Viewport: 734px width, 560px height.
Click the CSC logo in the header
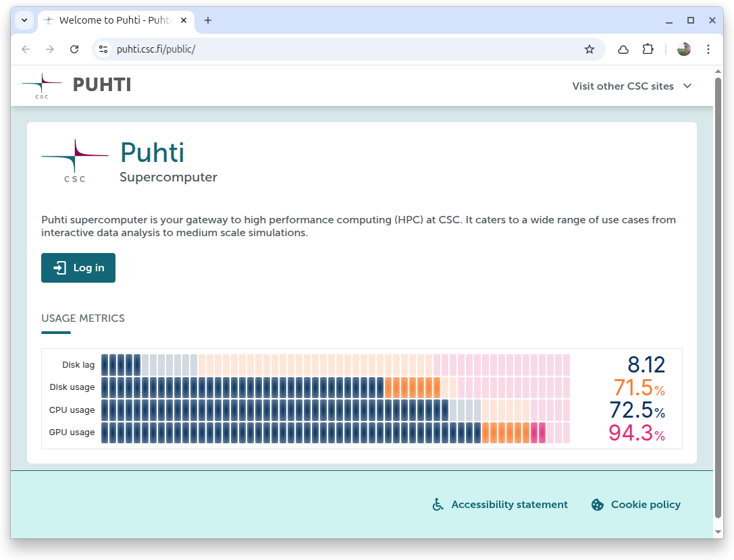coord(42,86)
